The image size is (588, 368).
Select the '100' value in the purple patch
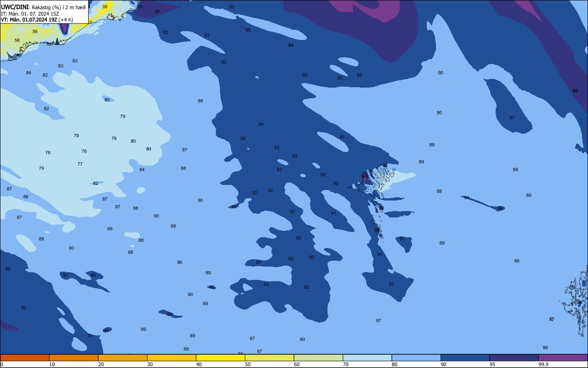click(365, 176)
